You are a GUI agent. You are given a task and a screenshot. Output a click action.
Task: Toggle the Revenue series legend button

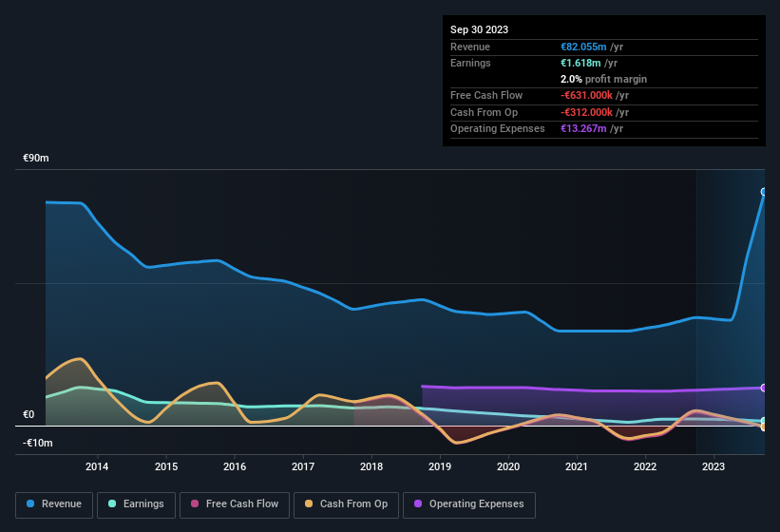point(54,504)
